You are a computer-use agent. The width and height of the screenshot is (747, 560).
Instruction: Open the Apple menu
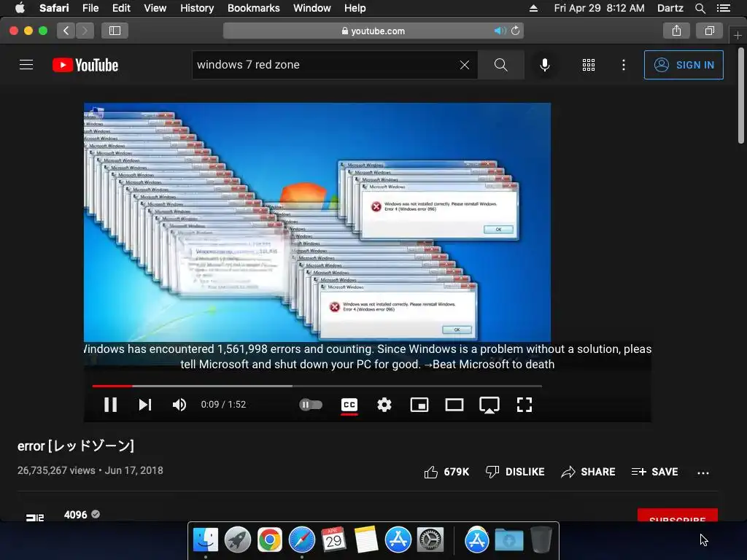[x=20, y=8]
